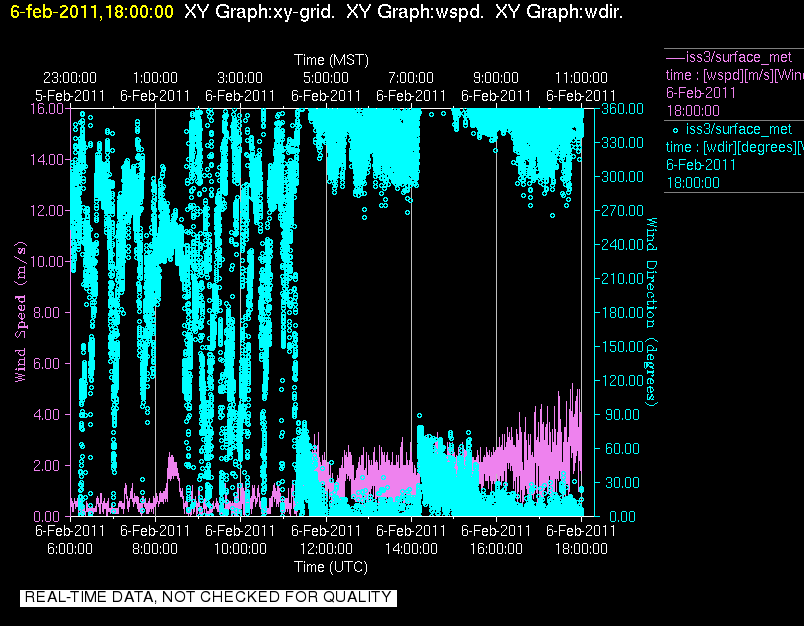Click the 7:00:00 MST tick label
The width and height of the screenshot is (804, 626).
pos(411,78)
